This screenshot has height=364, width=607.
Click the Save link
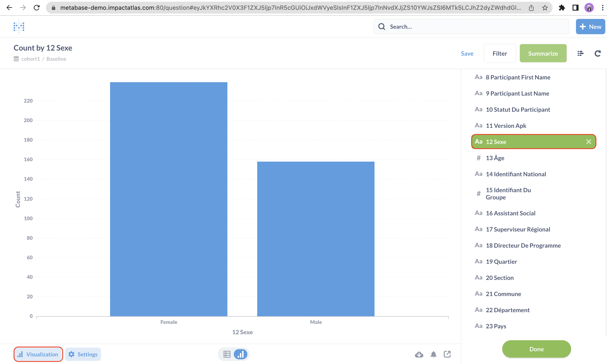(x=467, y=53)
